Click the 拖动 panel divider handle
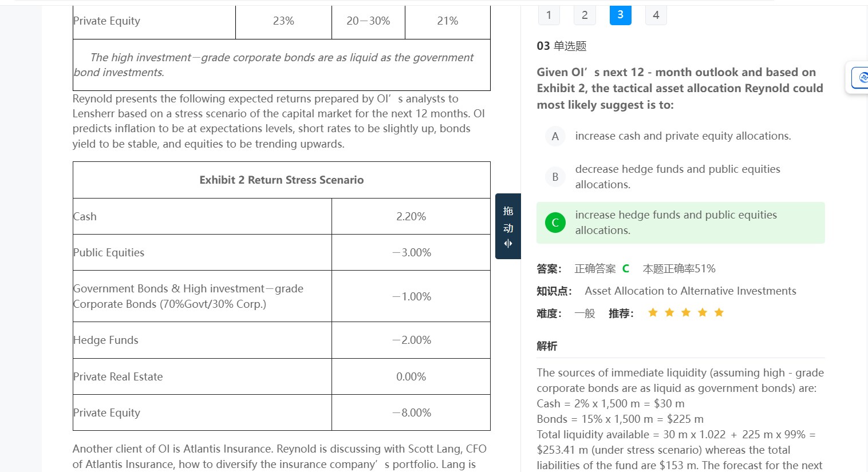 (508, 227)
